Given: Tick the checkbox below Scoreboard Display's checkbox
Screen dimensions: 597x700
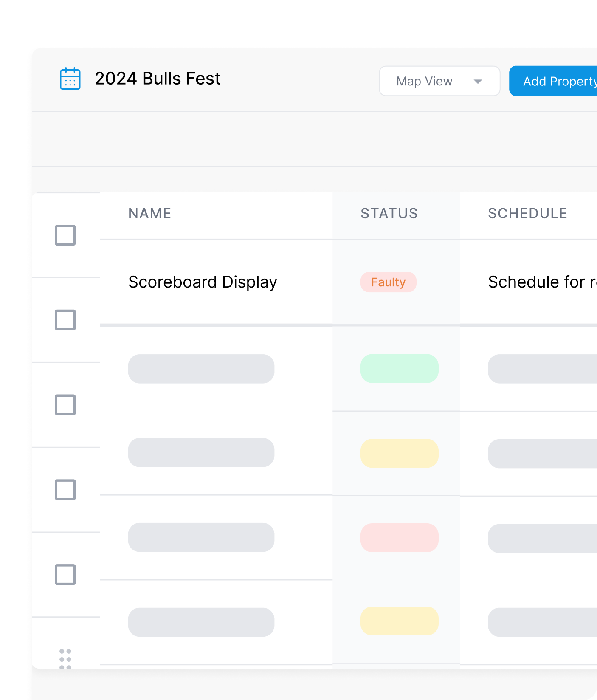Looking at the screenshot, I should click(x=65, y=405).
